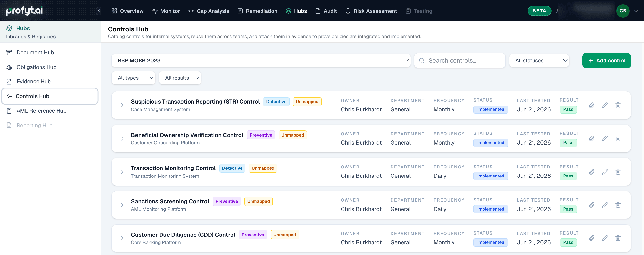Delete the Transaction Monitoring Control

tap(618, 172)
